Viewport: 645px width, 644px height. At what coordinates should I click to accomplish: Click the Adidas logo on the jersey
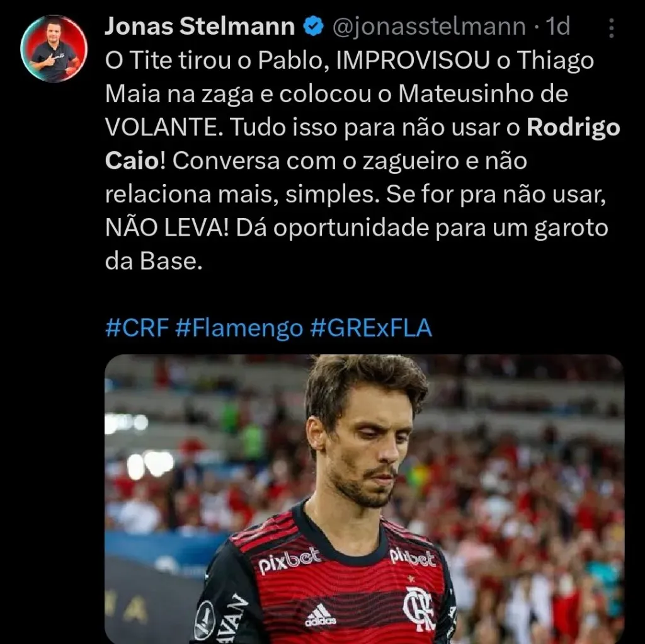pyautogui.click(x=320, y=615)
